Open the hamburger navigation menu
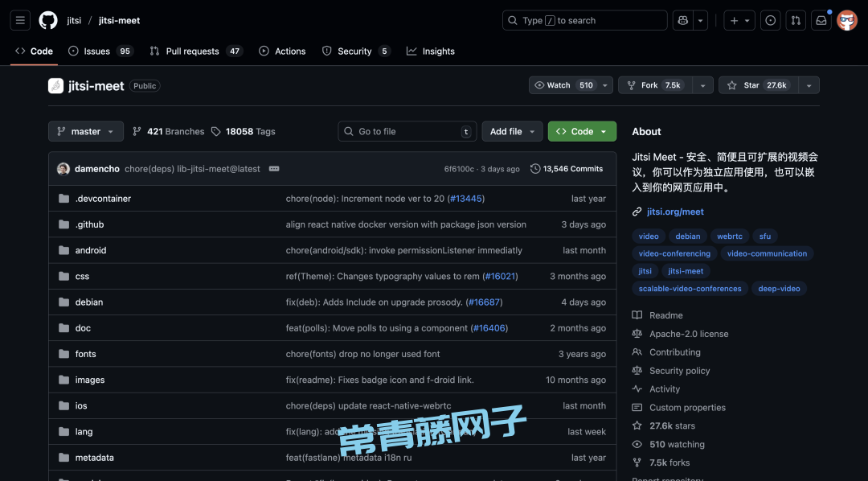This screenshot has width=868, height=481. point(21,20)
